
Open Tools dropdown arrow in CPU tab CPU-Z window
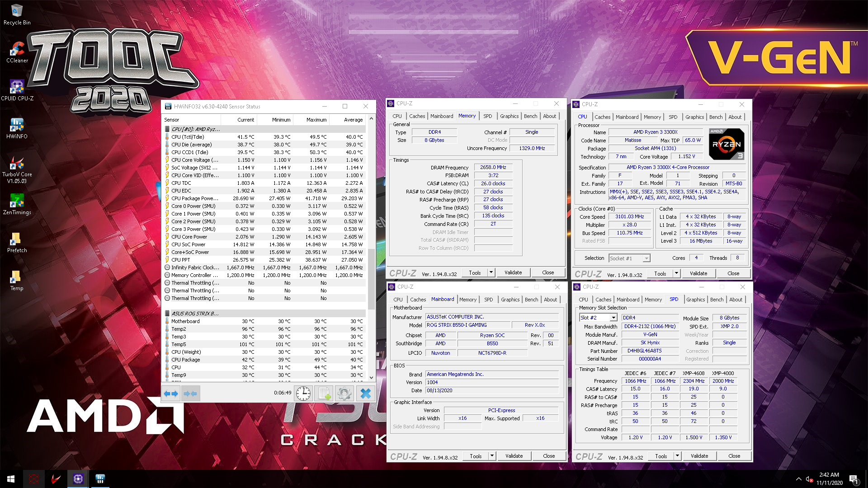click(x=676, y=273)
